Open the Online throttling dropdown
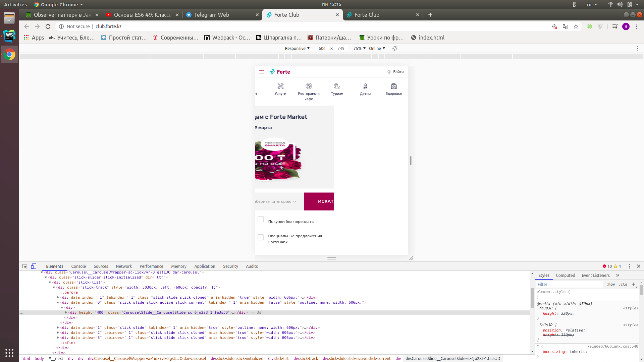Image resolution: width=644 pixels, height=362 pixels. pyautogui.click(x=377, y=48)
